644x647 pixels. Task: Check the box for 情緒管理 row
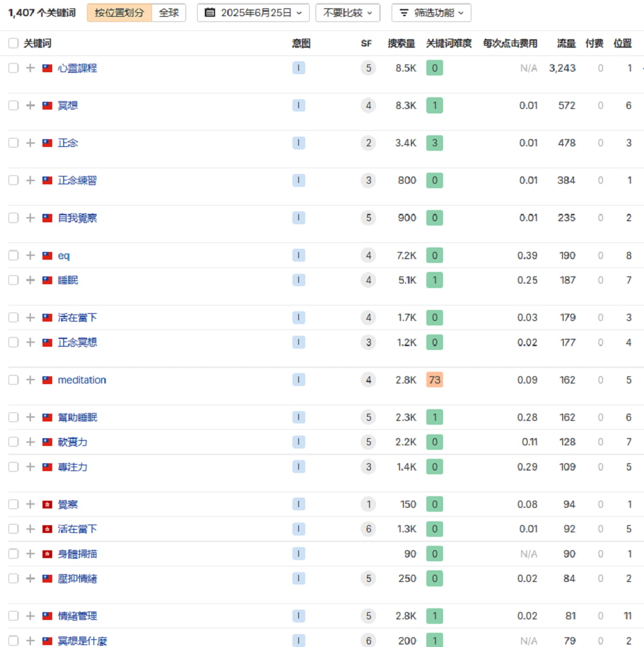[x=13, y=616]
